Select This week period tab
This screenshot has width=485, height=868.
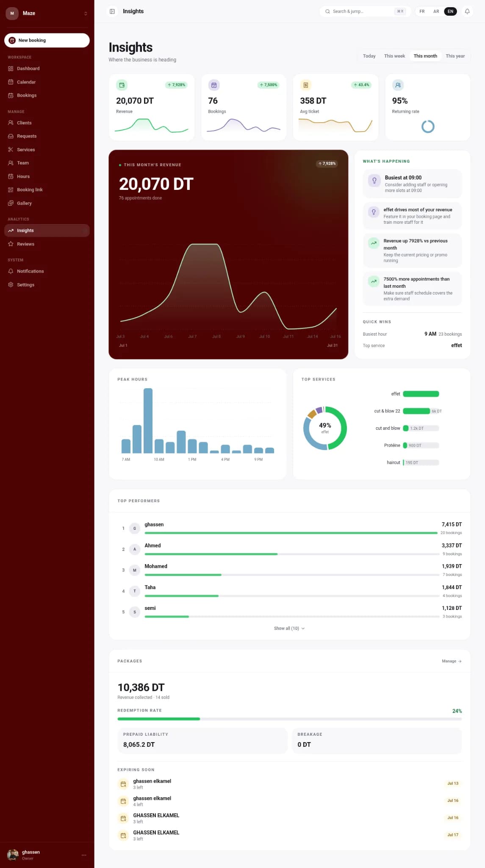click(x=394, y=56)
